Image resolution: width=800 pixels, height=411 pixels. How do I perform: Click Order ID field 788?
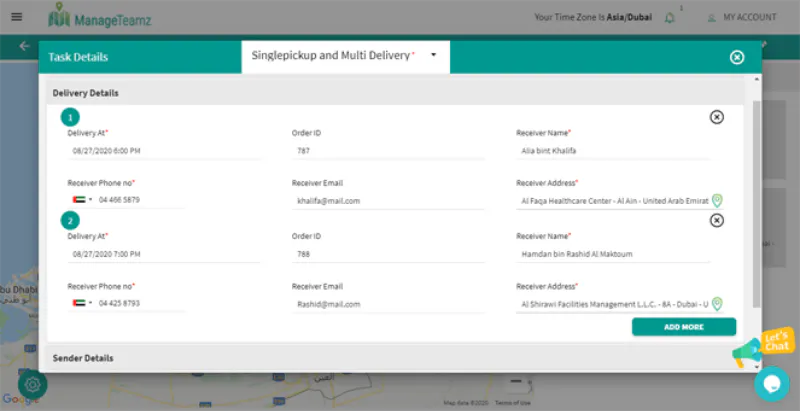pyautogui.click(x=388, y=254)
